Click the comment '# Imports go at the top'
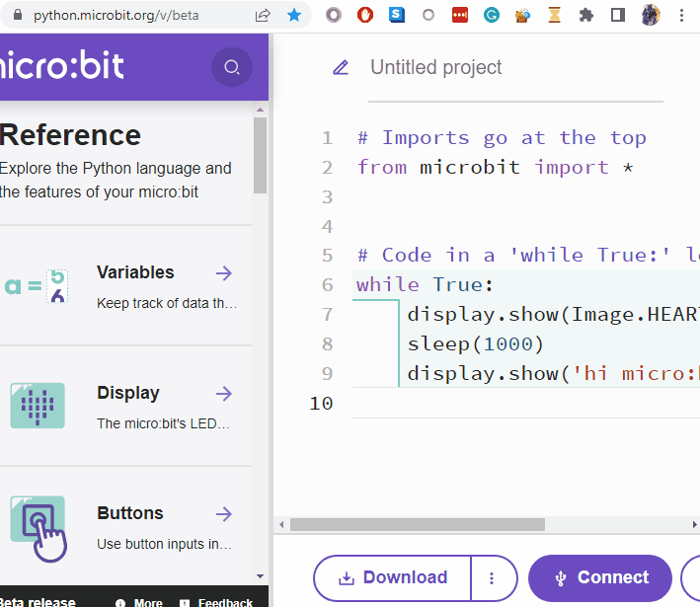The height and width of the screenshot is (607, 700). click(x=502, y=137)
